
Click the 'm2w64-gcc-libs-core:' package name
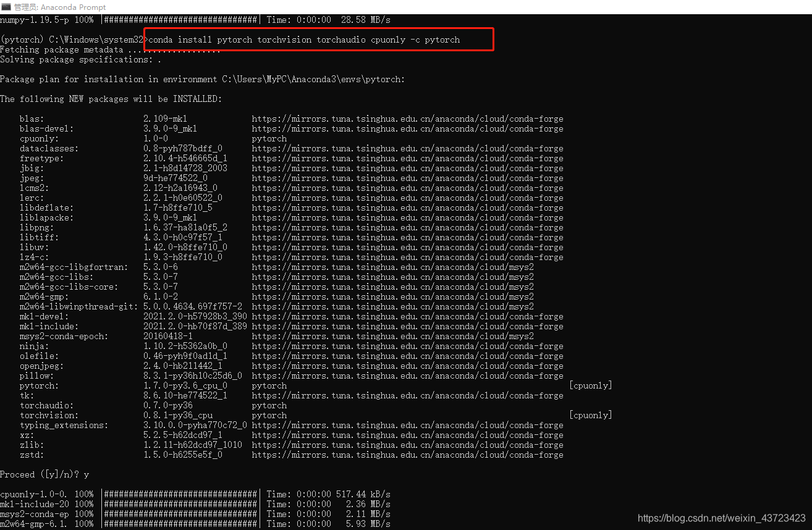pos(69,287)
